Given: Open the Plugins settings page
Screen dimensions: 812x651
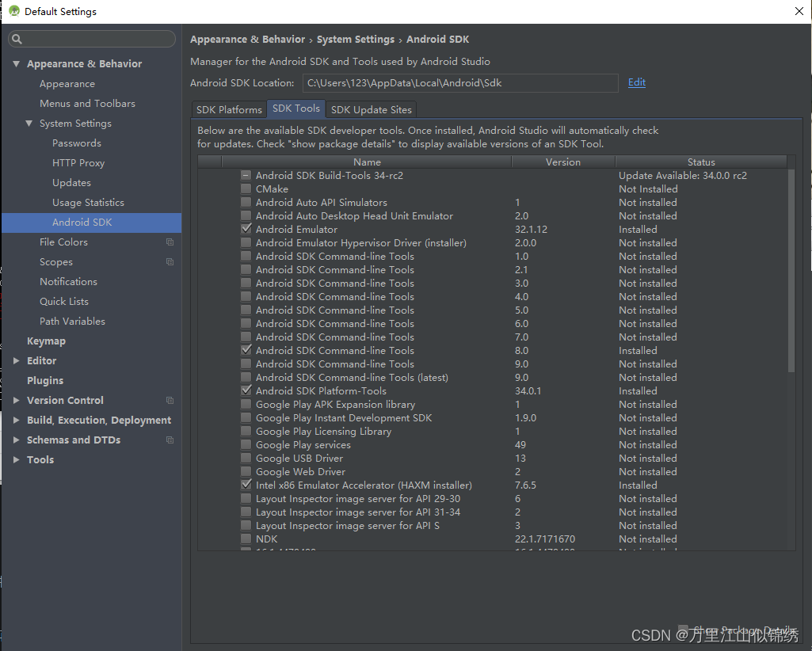Looking at the screenshot, I should [x=45, y=381].
